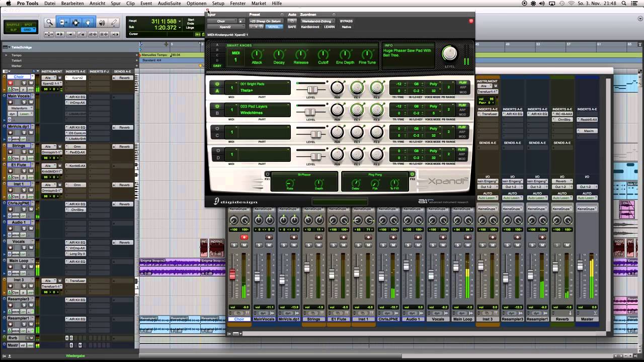Expand the Tempo ruler
644x362 pixels.
click(6, 55)
